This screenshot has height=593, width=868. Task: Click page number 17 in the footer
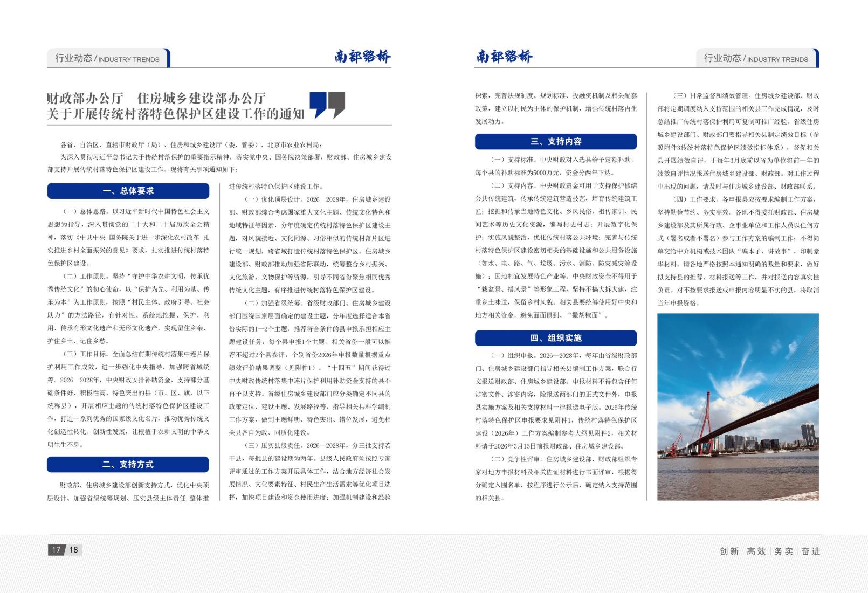56,550
